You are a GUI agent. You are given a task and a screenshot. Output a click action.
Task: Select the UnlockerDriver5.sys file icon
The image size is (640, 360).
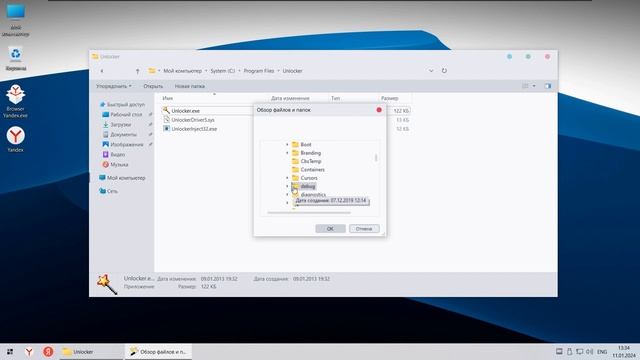click(166, 120)
